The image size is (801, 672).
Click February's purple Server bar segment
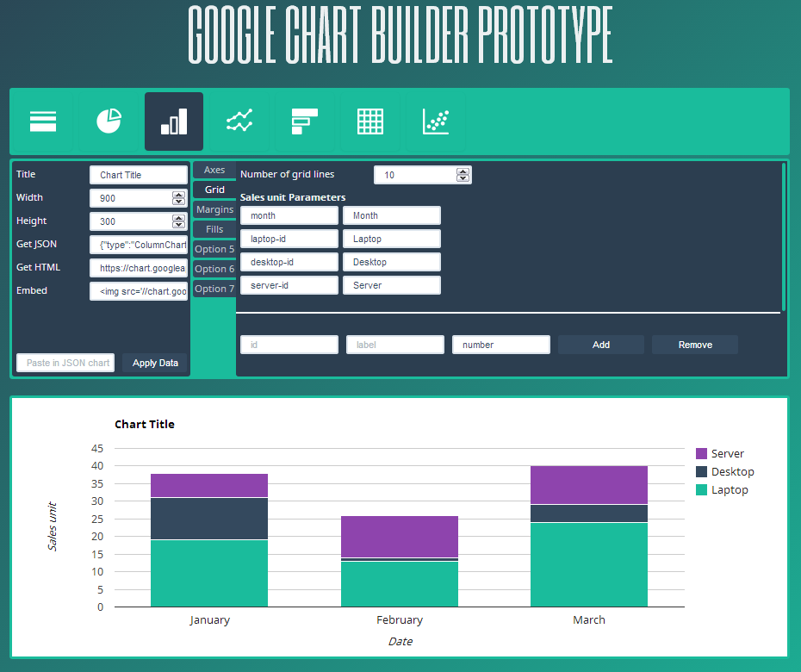tap(400, 537)
